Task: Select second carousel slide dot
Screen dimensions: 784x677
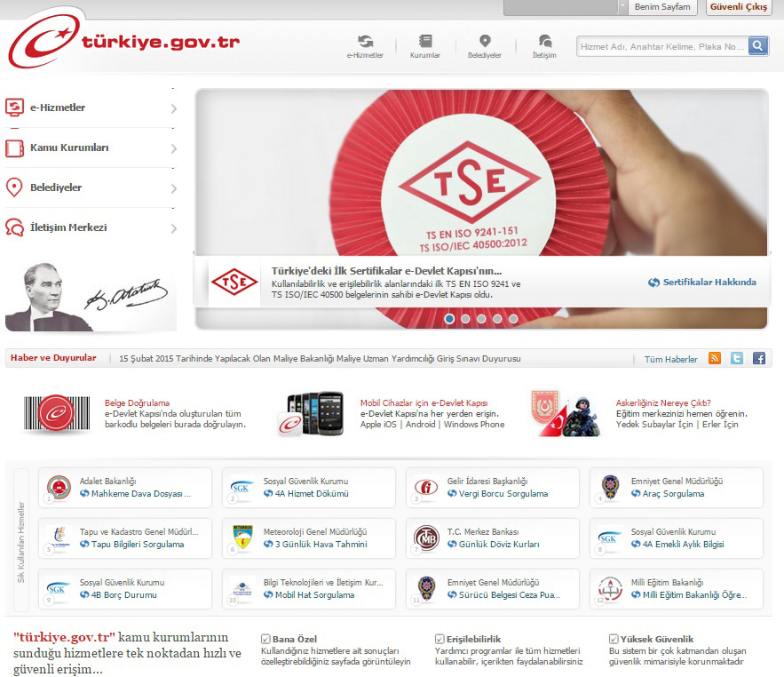Action: (465, 319)
